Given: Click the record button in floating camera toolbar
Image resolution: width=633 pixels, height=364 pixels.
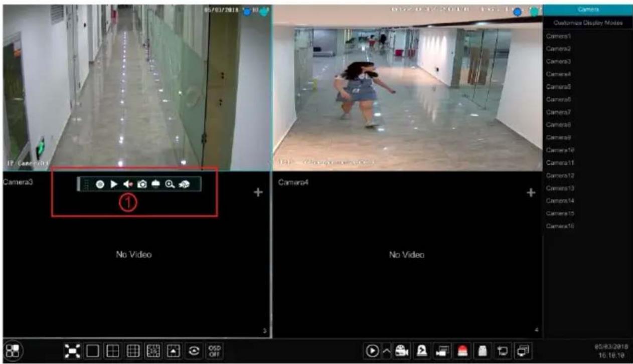Looking at the screenshot, I should tap(100, 184).
